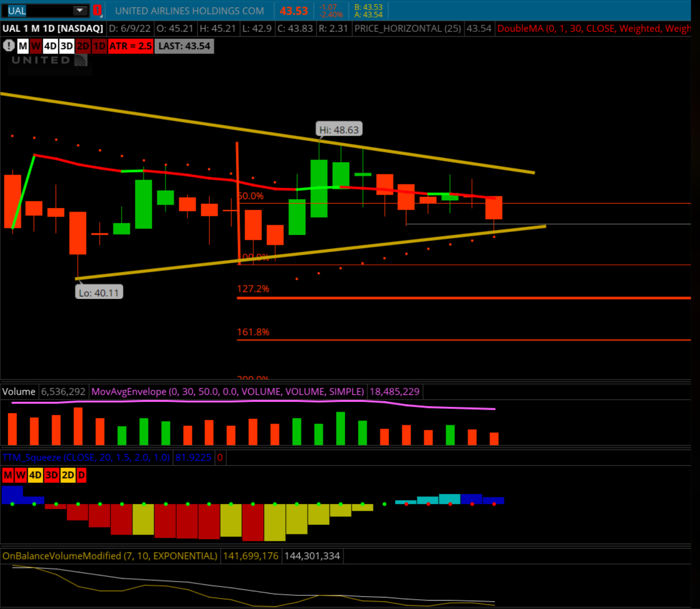The image size is (700, 609).
Task: Click the red 2D timeframe label on chart
Action: 83,46
